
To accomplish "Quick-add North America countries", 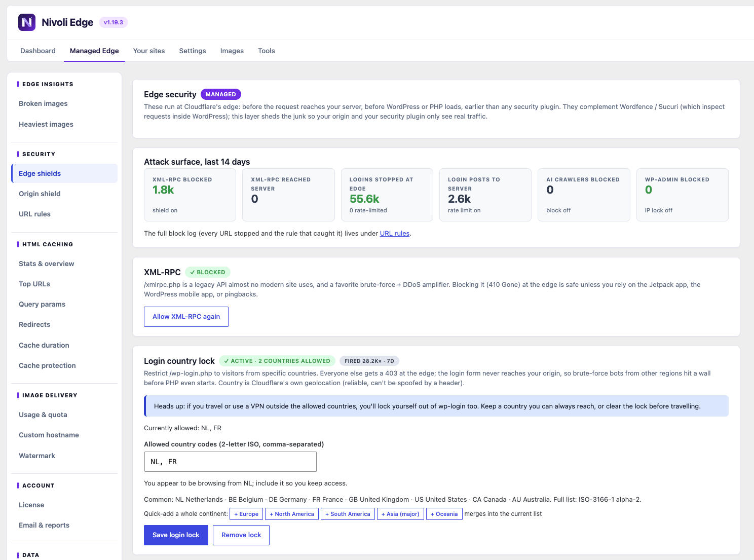I will (292, 514).
